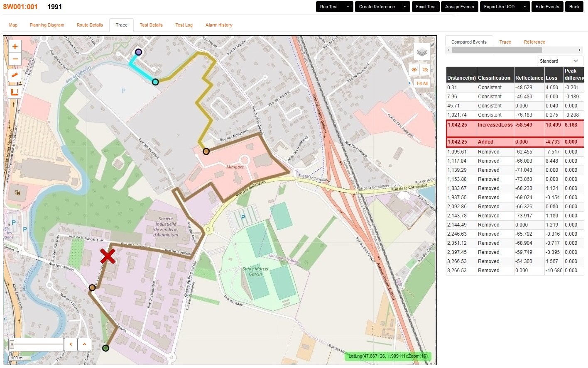Hide map elements with crossed-eye icon
This screenshot has width=588, height=368.
tap(425, 70)
